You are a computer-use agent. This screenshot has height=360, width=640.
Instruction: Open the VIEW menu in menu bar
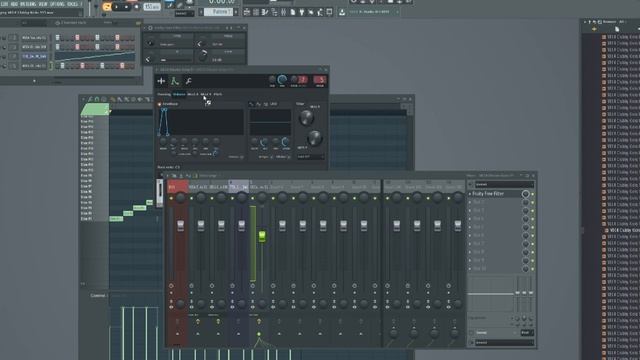coord(43,4)
